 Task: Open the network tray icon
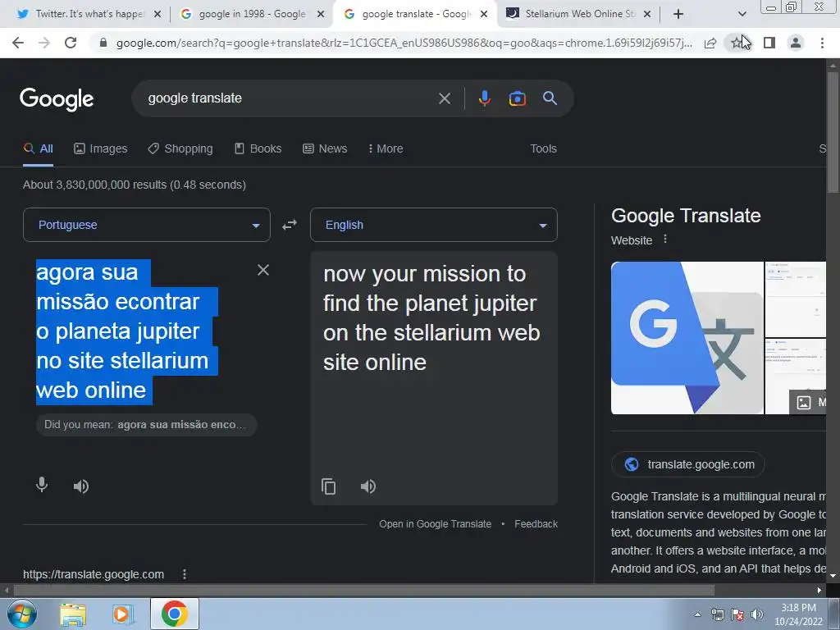coord(718,614)
